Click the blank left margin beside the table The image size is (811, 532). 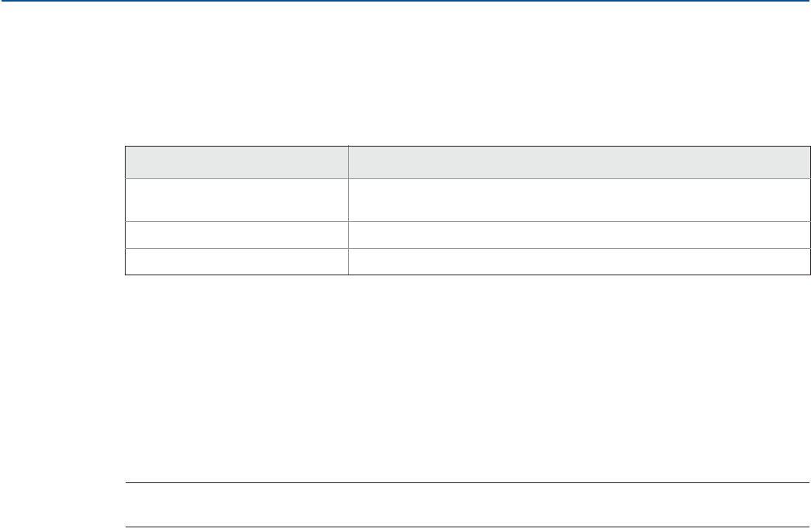62,209
